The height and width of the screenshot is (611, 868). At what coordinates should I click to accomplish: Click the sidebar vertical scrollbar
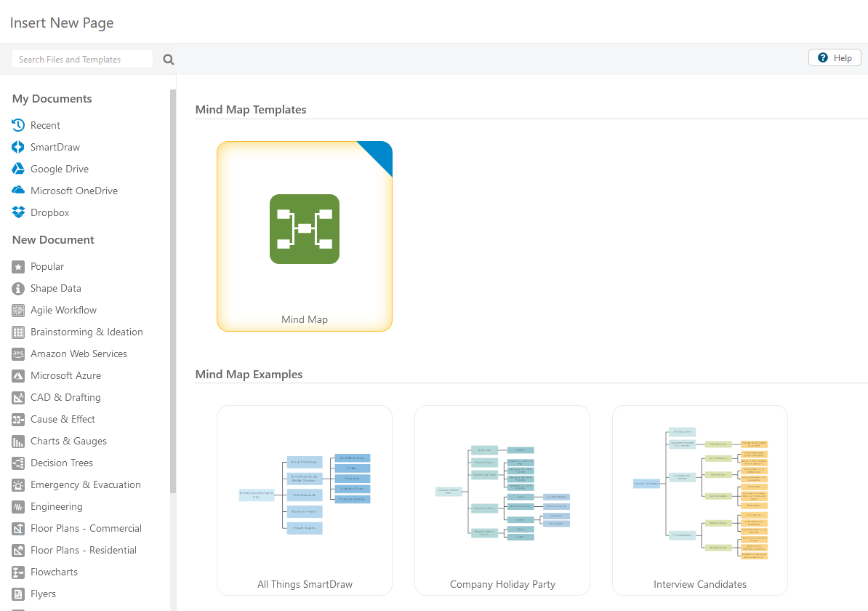[x=173, y=291]
